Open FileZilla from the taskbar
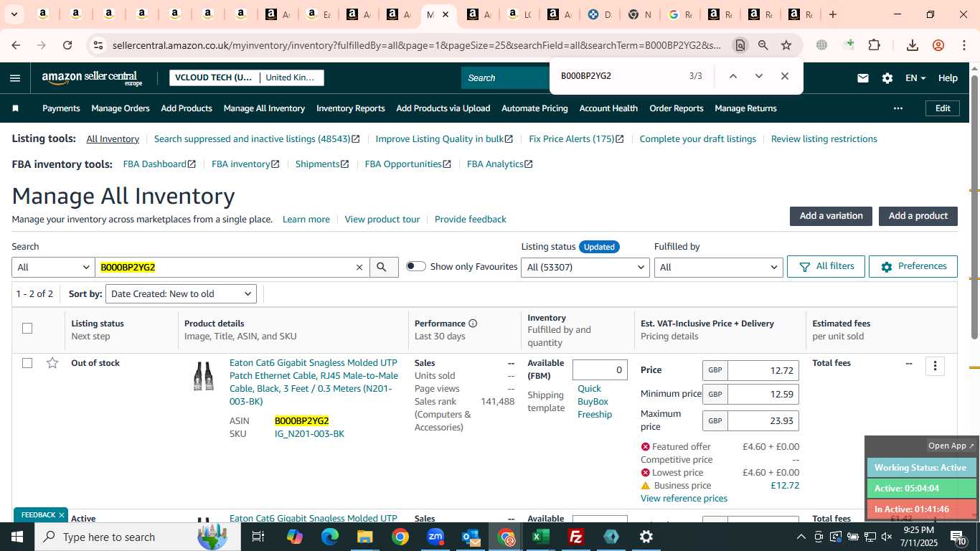The width and height of the screenshot is (980, 551). 575,537
